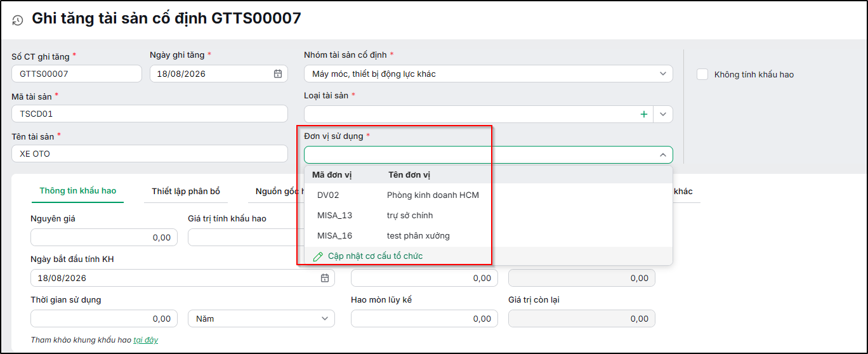Click the Tên đơn vị column header
Viewport: 868px width, 354px height.
point(410,174)
